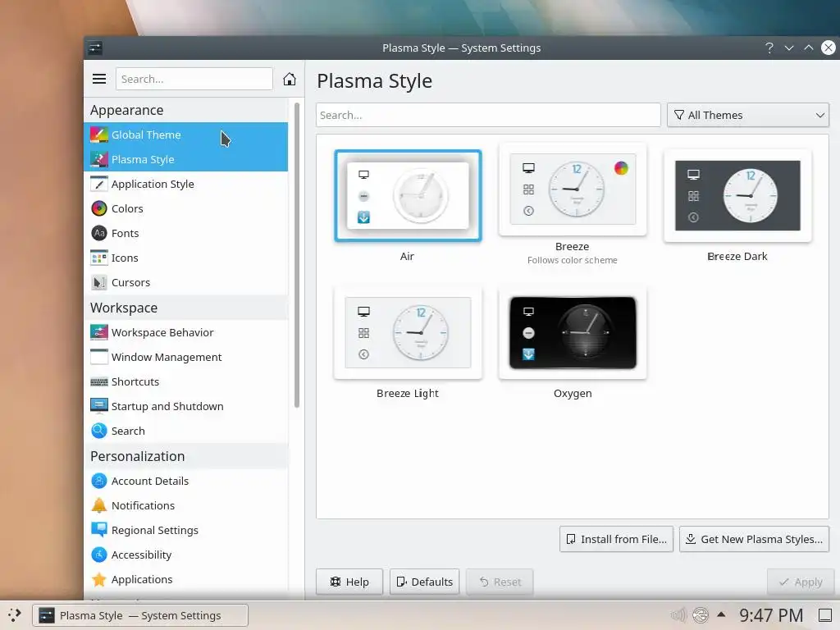Click the sidebar vertical scrollbar
This screenshot has height=630, width=840.
click(297, 254)
